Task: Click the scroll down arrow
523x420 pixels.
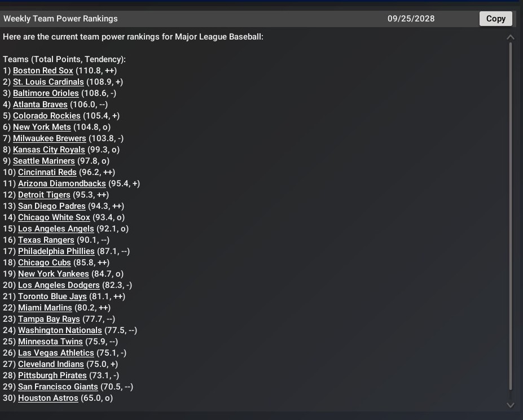Action: click(511, 405)
